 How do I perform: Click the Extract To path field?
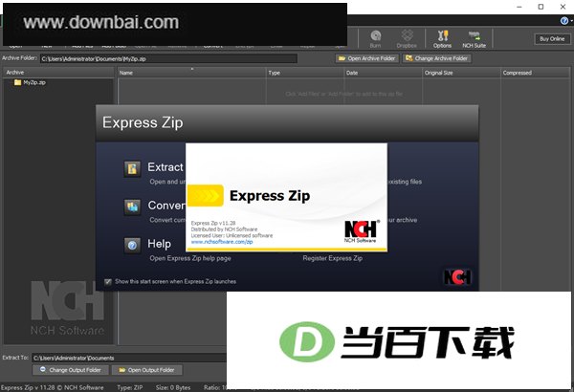click(x=129, y=358)
